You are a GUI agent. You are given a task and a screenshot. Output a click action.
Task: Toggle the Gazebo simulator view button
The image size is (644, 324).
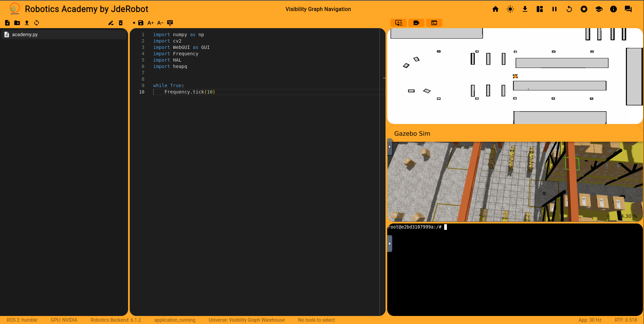click(416, 23)
